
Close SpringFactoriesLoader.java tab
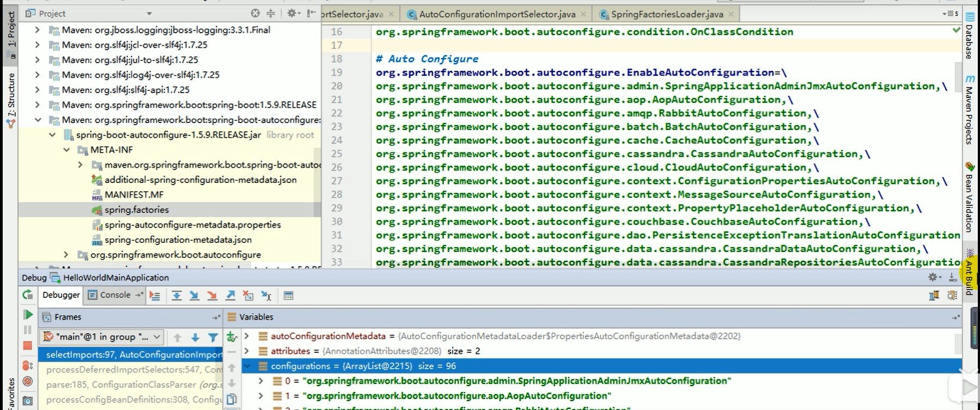[x=731, y=14]
